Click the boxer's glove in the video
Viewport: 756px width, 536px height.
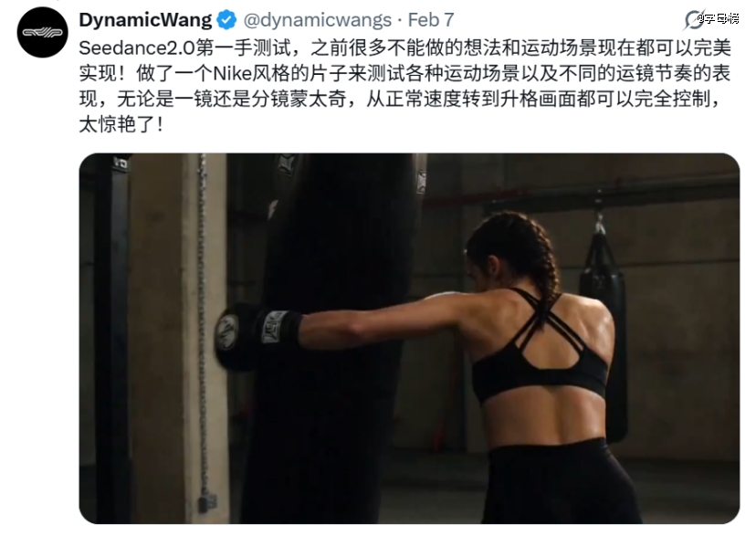click(x=257, y=334)
